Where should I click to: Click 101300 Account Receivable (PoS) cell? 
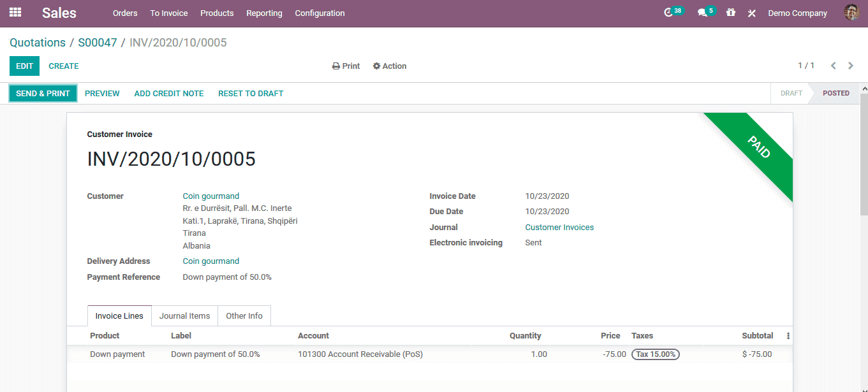click(x=360, y=354)
